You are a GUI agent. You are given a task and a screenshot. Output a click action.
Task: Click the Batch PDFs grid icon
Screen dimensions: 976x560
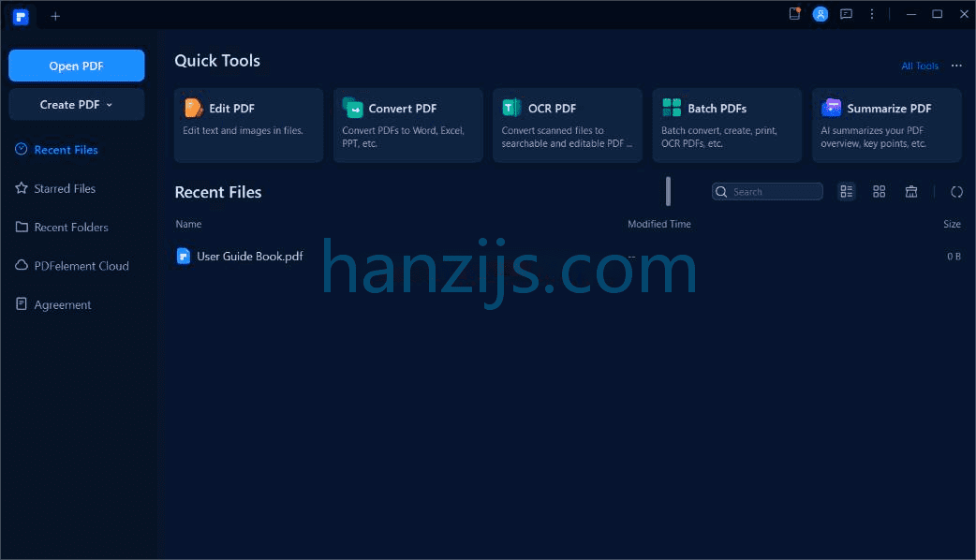point(672,108)
